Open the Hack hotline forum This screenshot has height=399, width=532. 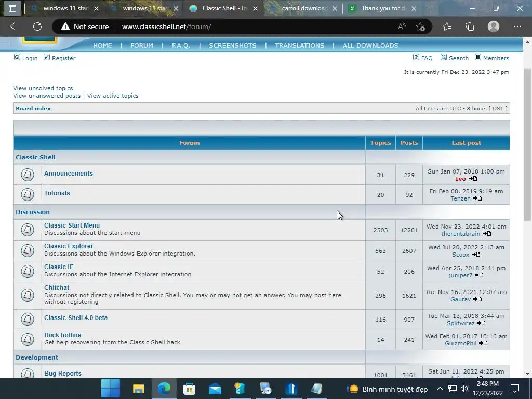[x=63, y=335]
